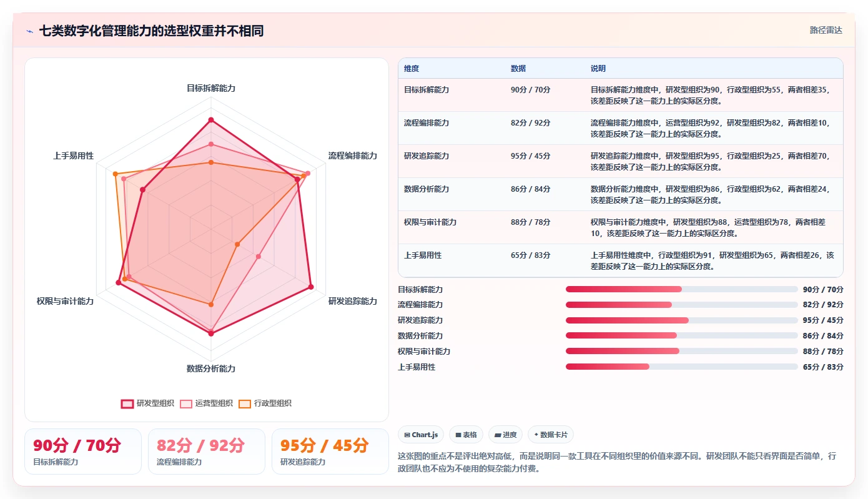Select 流程编排能力 table row cell
This screenshot has height=499, width=868.
[427, 123]
